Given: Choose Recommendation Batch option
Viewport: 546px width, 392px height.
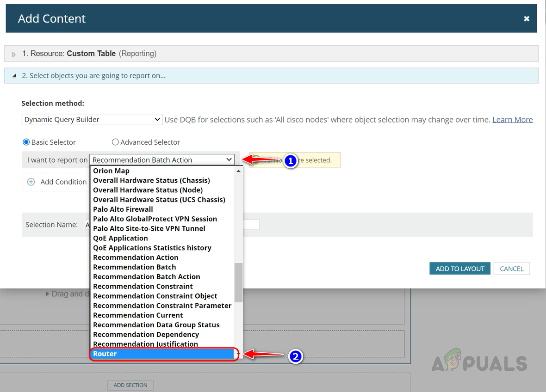Looking at the screenshot, I should click(162, 267).
